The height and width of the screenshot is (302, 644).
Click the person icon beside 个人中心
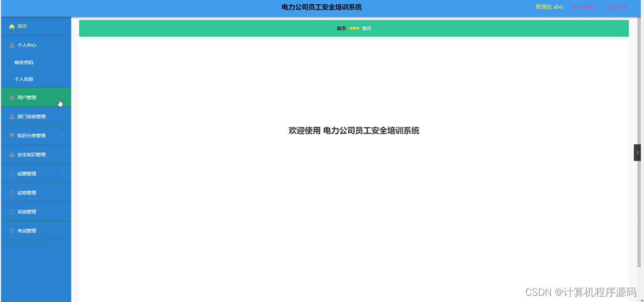click(x=12, y=45)
